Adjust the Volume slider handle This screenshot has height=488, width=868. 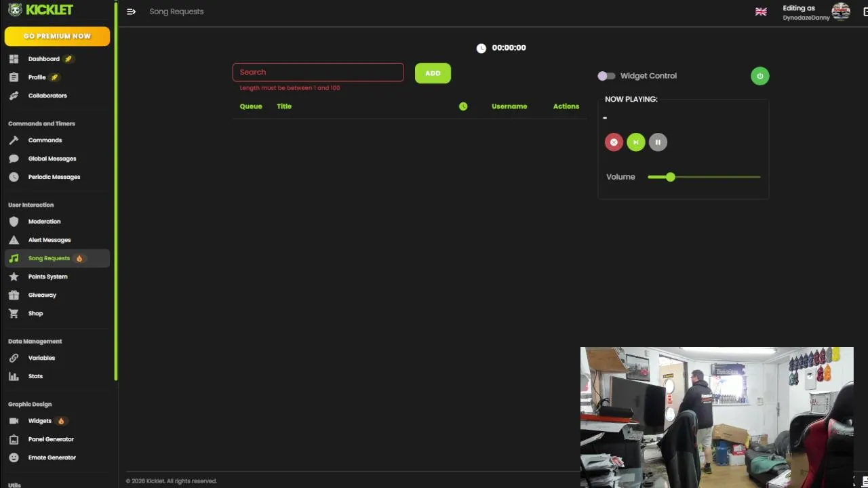(671, 177)
